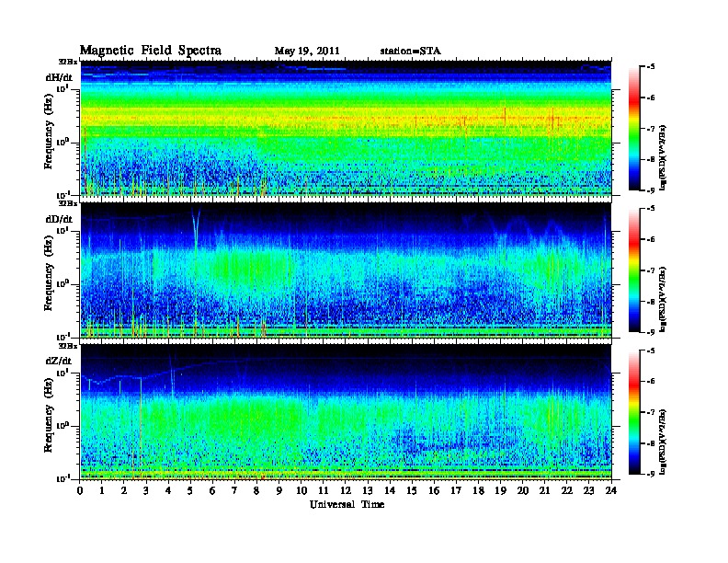Image resolution: width=728 pixels, height=563 pixels.
Task: Click the hour '6' tick label
Action: 212,490
